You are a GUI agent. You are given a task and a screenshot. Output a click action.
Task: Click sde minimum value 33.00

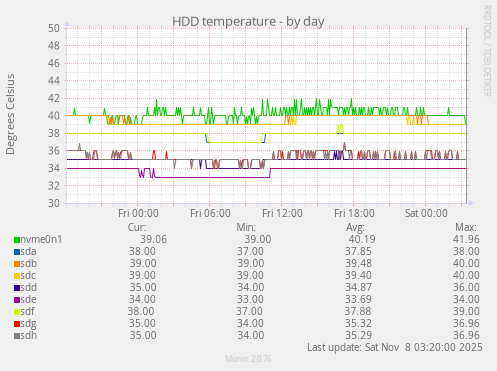(250, 299)
